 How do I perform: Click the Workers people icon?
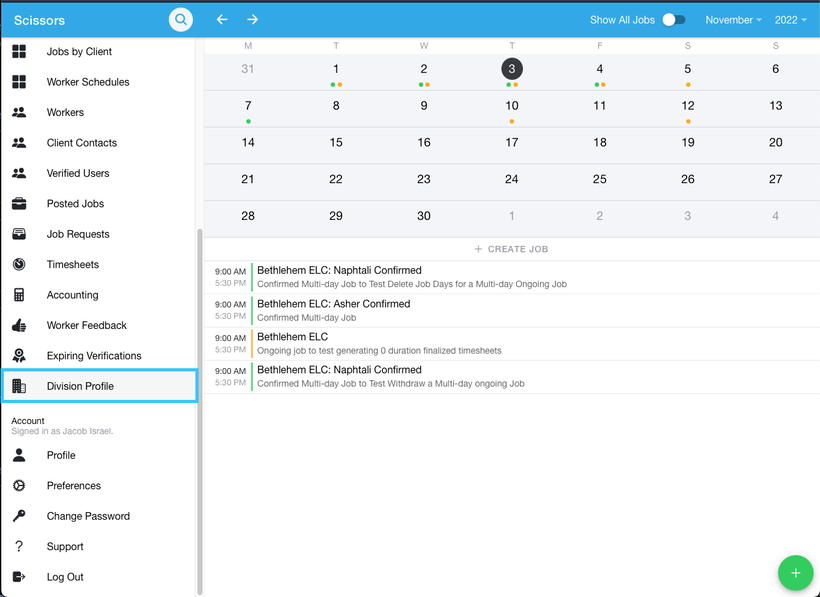pyautogui.click(x=19, y=112)
